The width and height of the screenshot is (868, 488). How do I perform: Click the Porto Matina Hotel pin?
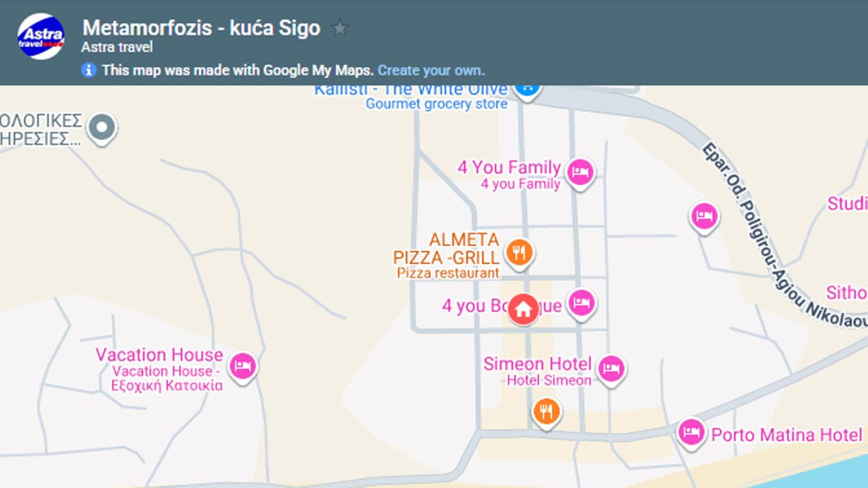[692, 432]
